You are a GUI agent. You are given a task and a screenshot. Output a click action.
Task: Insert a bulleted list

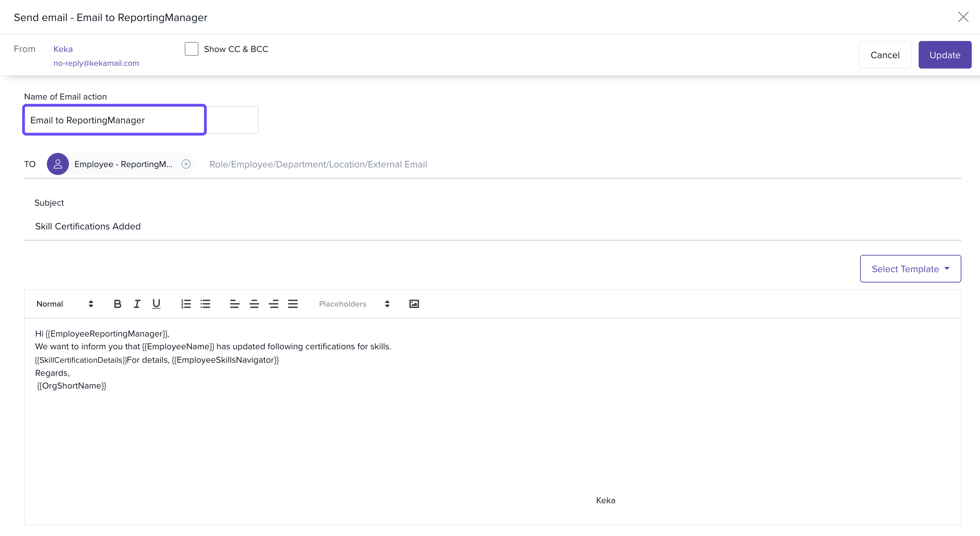point(205,303)
